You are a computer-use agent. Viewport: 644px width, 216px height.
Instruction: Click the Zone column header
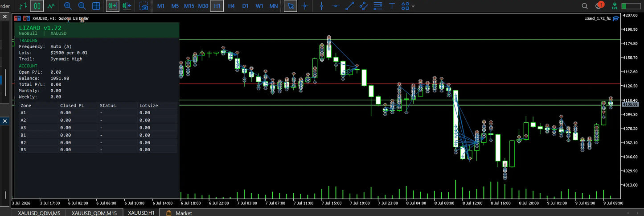[x=26, y=106]
